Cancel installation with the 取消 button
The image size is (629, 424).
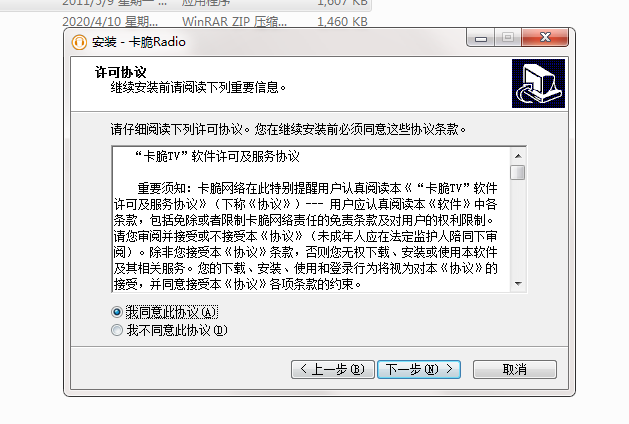515,369
